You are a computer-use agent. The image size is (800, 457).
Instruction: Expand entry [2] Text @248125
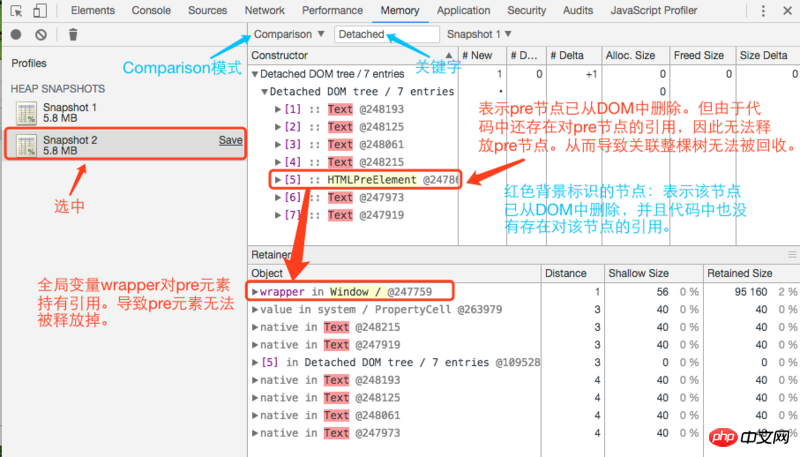point(278,127)
